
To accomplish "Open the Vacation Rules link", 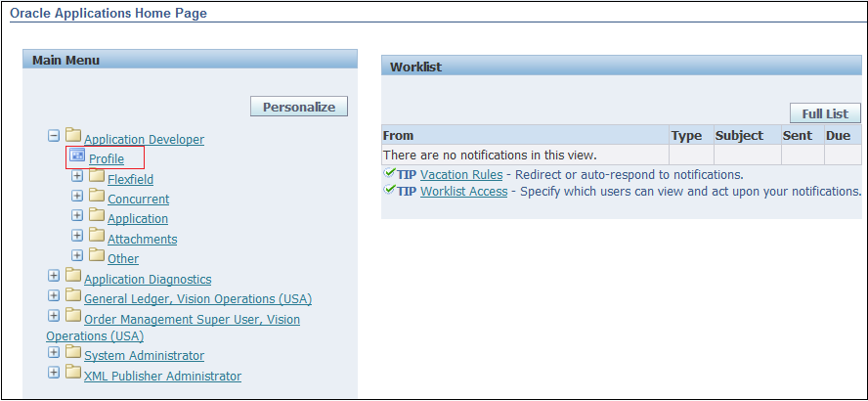I will pyautogui.click(x=461, y=174).
